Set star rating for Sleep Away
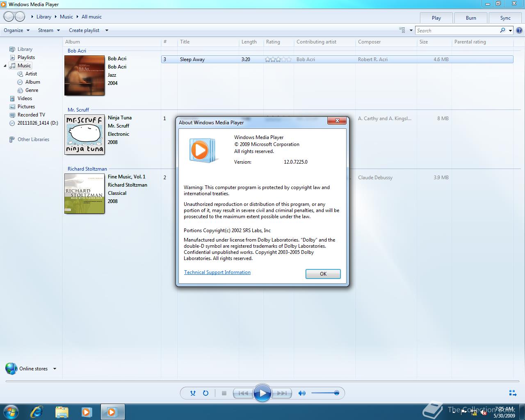 click(x=278, y=59)
